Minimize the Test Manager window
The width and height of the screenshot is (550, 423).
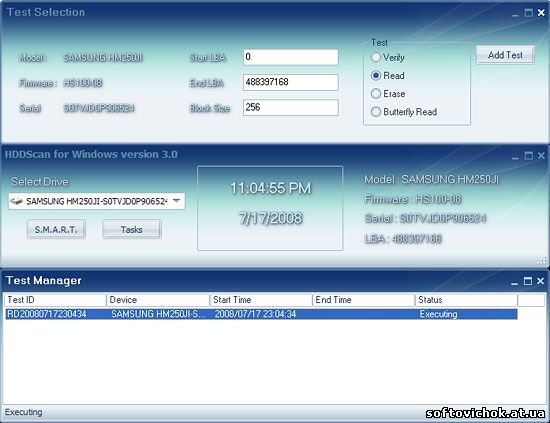[x=515, y=281]
